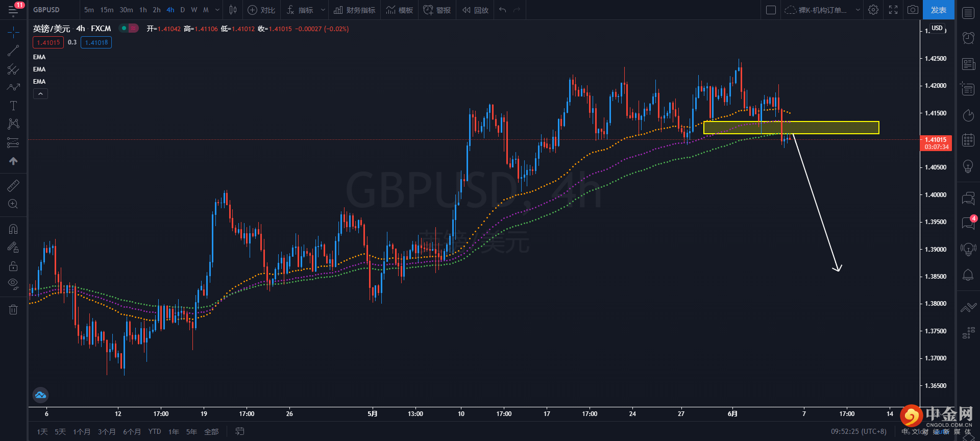Open chart settings gear icon

pyautogui.click(x=873, y=10)
